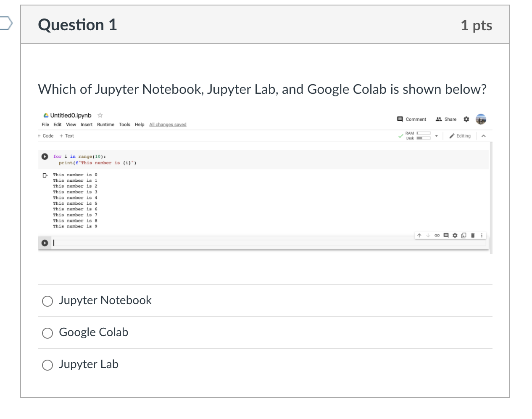Select the Jupyter Notebook answer option

coord(47,301)
